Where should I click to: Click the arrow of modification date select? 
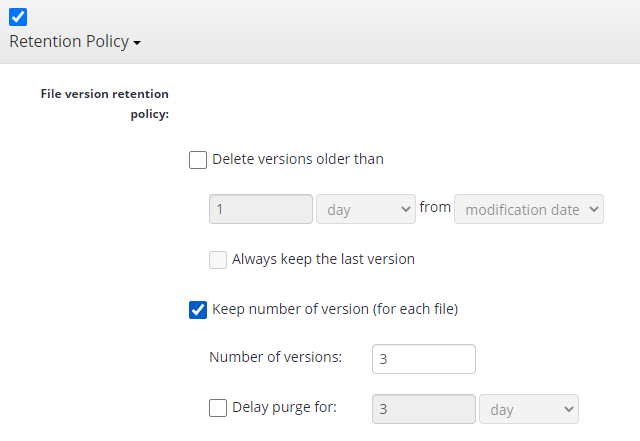point(594,209)
